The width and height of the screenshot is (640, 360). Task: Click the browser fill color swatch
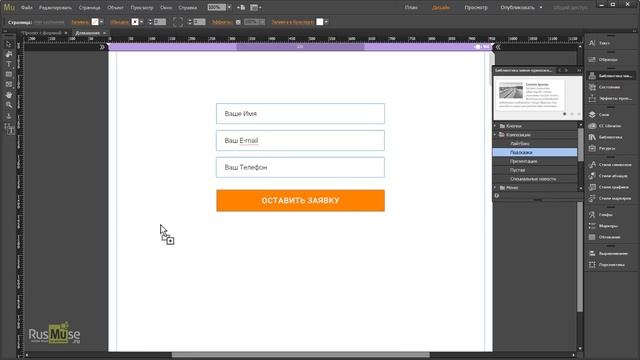pos(320,22)
